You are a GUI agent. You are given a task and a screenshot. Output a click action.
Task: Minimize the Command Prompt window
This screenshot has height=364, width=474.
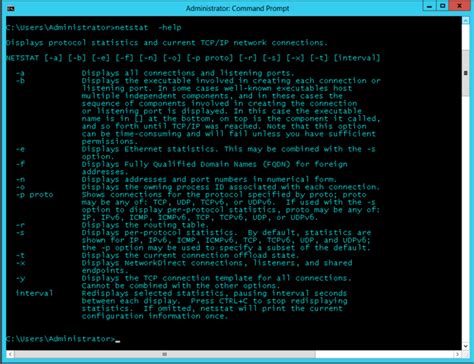pyautogui.click(x=429, y=6)
